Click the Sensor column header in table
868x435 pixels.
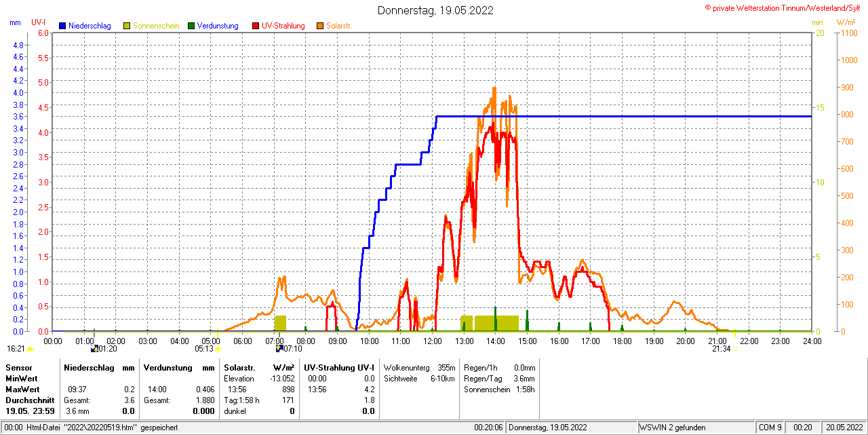click(18, 367)
